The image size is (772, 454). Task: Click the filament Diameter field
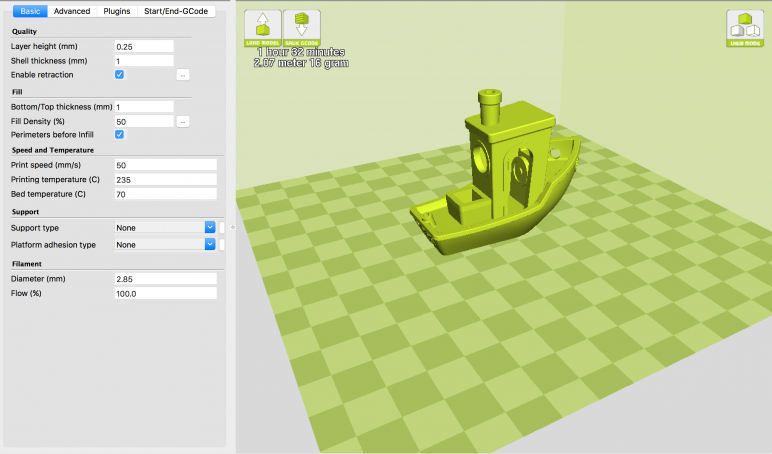point(165,279)
